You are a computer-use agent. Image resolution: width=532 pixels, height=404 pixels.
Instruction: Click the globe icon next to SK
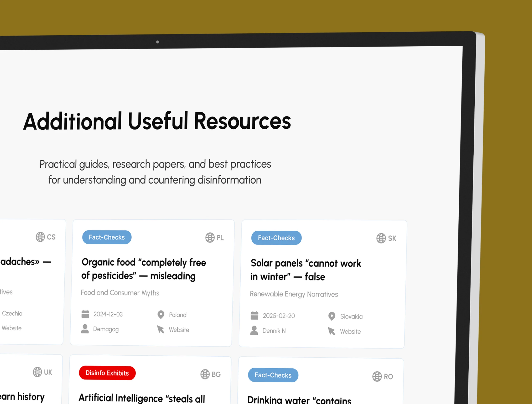381,238
